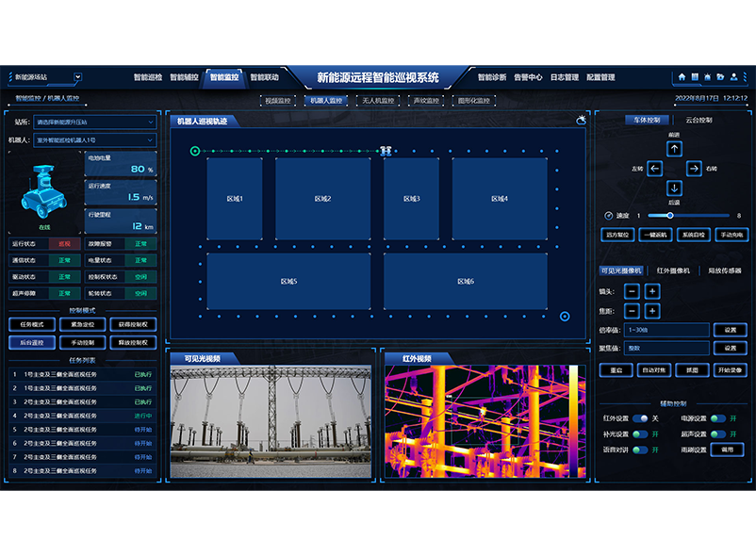756x556 pixels.
Task: Turn off the 补光设置 toggle
Action: (638, 433)
